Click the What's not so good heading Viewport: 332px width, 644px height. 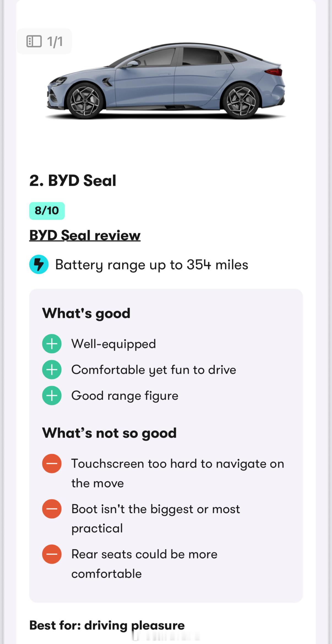tap(109, 433)
